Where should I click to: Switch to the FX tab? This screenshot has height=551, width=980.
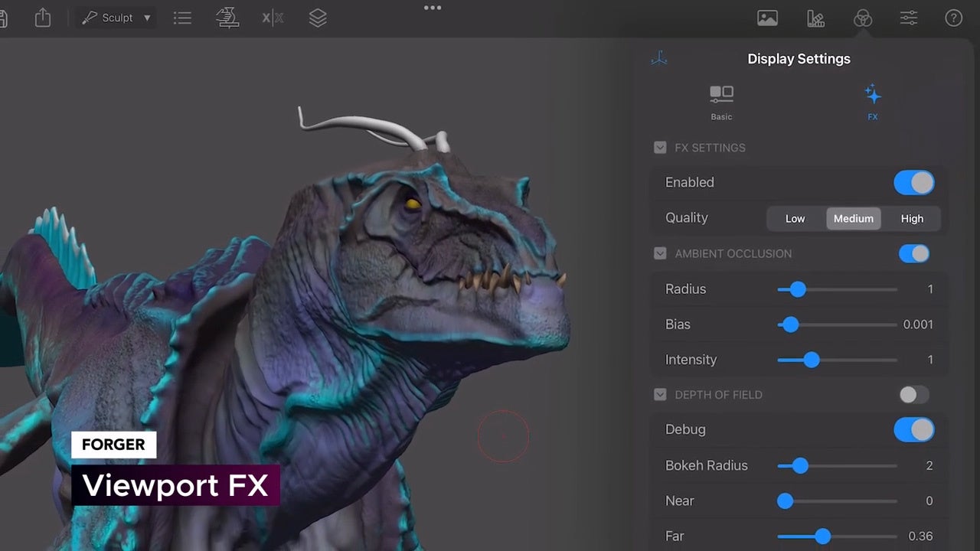click(873, 103)
